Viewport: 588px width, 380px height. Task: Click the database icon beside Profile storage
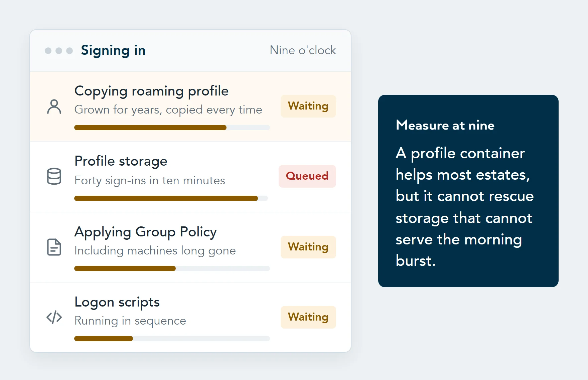click(x=54, y=176)
